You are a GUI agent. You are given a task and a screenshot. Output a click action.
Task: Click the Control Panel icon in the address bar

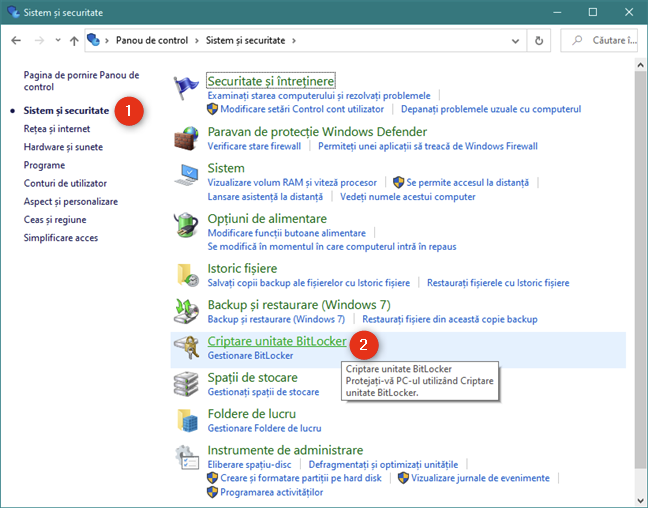click(93, 40)
